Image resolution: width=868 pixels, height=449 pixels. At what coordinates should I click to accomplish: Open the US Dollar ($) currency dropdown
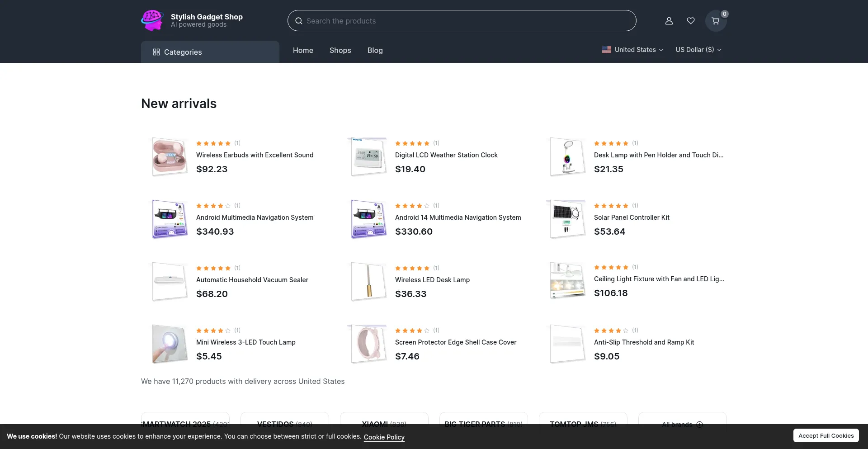pyautogui.click(x=698, y=50)
